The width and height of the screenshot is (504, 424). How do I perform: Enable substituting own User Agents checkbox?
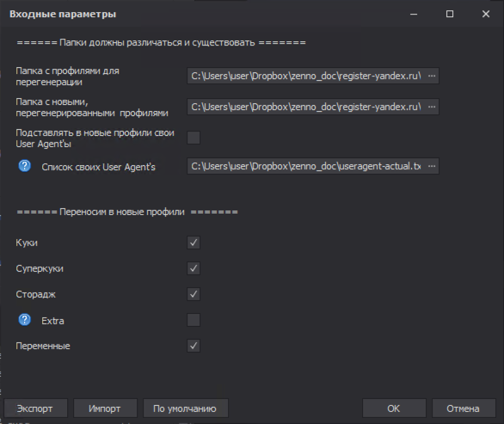(194, 138)
